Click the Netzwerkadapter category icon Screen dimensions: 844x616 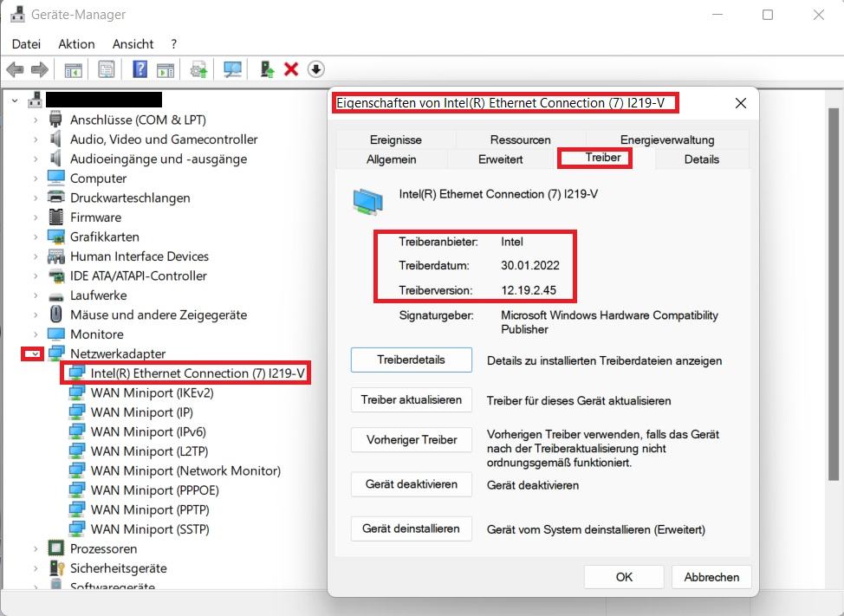[56, 353]
